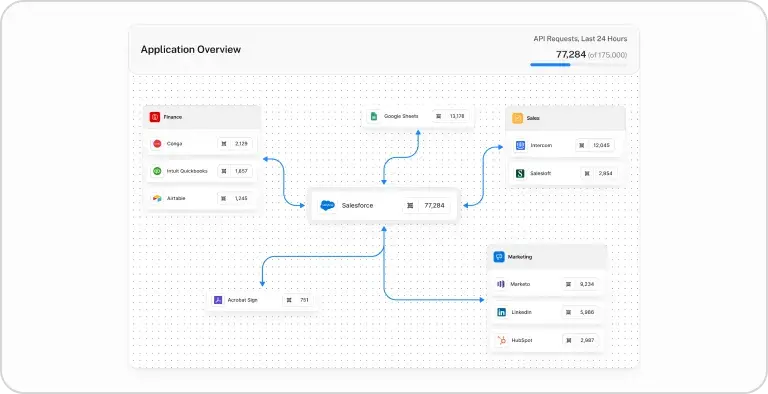This screenshot has height=394, width=768.
Task: Click the LinkedIn icon
Action: tap(502, 312)
